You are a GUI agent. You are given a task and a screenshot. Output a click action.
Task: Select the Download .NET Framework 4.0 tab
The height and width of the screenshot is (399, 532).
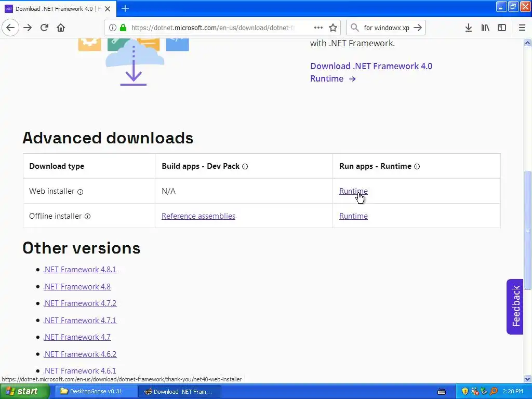click(x=58, y=9)
